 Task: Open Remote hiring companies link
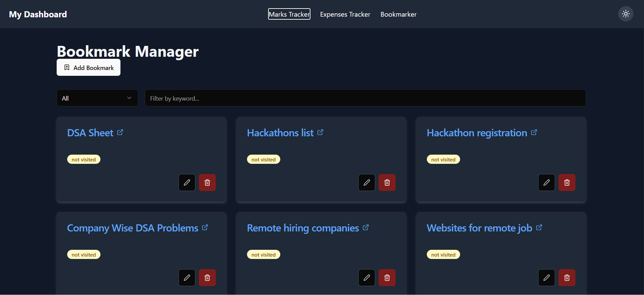[303, 228]
